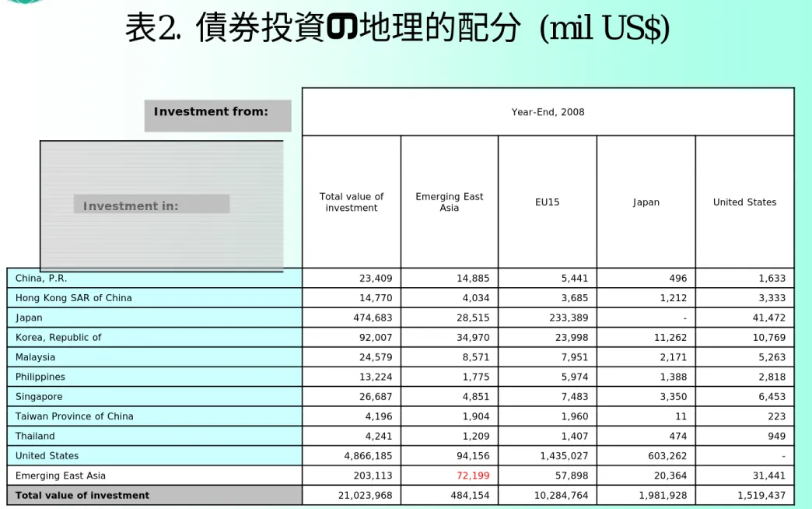Click the 'Year-End, 2008' header cell

(548, 112)
